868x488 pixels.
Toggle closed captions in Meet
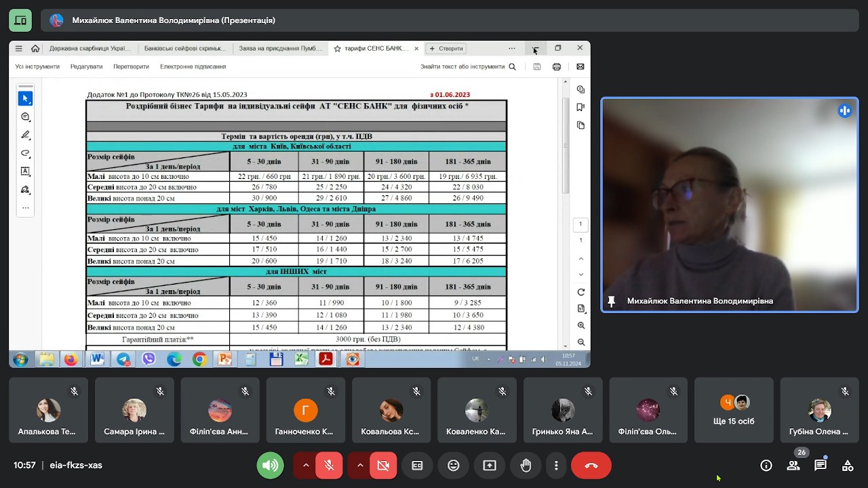point(417,466)
